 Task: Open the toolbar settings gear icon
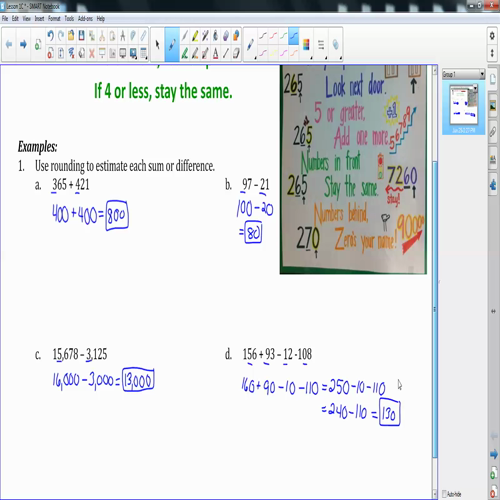(x=492, y=35)
